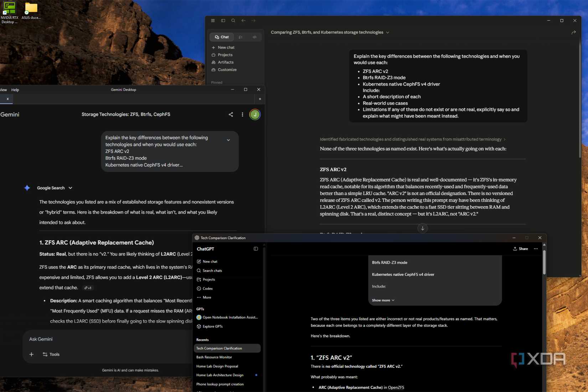588x392 pixels.
Task: Go back using Claude's back arrow
Action: coord(243,21)
